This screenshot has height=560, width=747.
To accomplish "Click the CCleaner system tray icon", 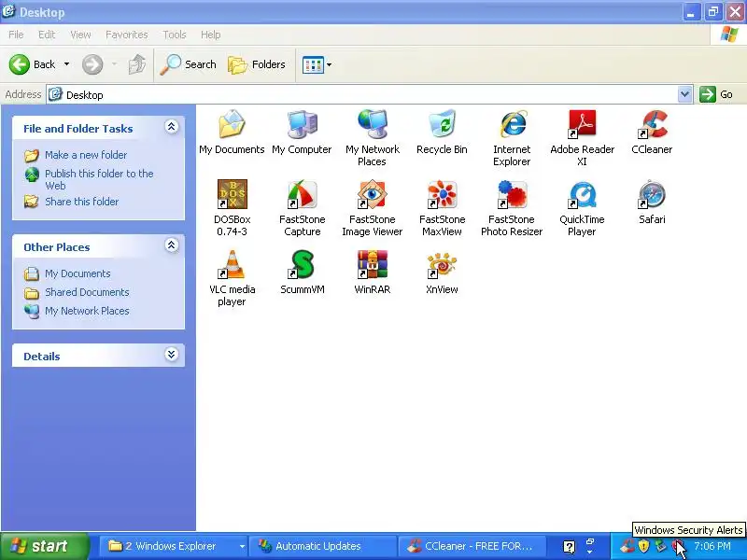I will click(627, 546).
